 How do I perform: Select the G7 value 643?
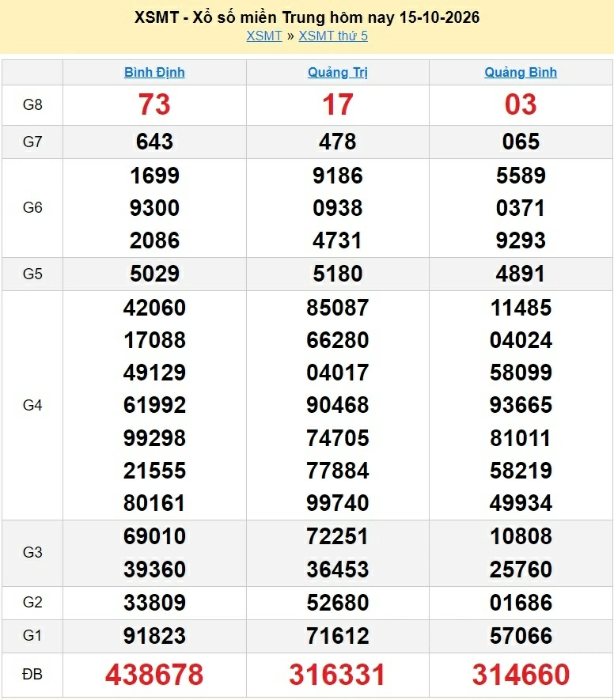[x=154, y=142]
